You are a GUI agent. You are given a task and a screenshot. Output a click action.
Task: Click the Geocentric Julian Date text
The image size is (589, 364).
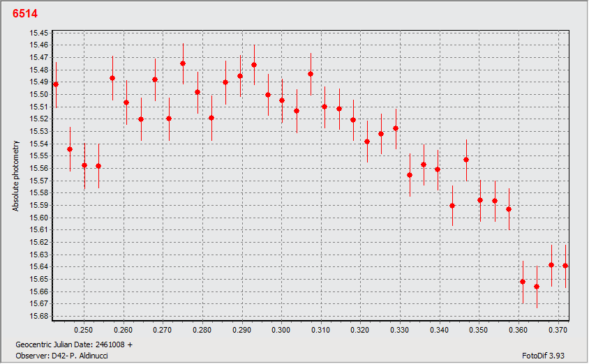click(x=73, y=344)
